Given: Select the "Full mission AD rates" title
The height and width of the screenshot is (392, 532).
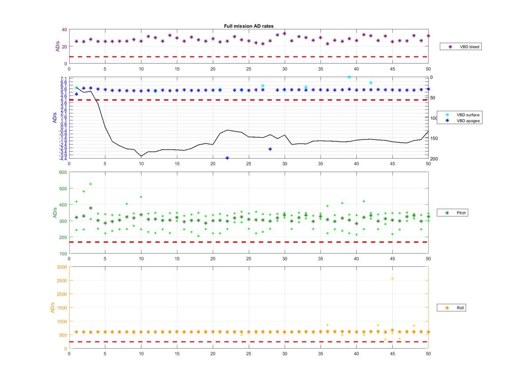Looking at the screenshot, I should point(248,26).
